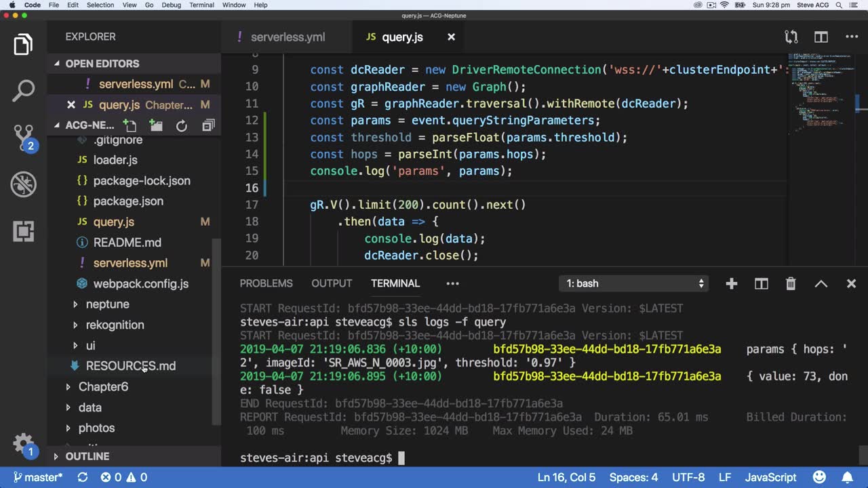Collapse all folders in explorer
The height and width of the screenshot is (488, 868).
[x=208, y=125]
